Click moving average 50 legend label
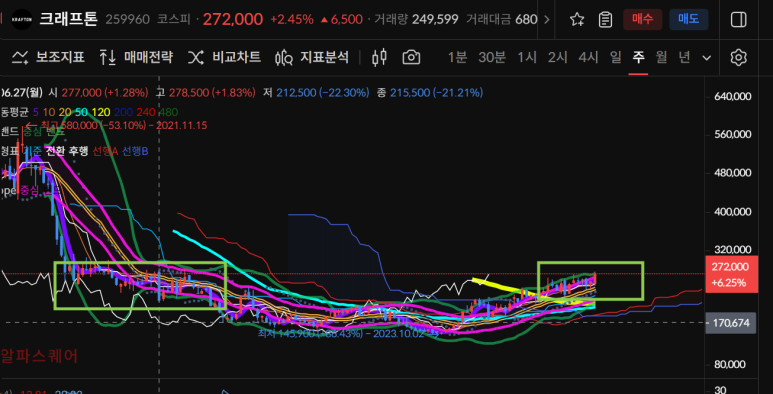 tap(82, 112)
